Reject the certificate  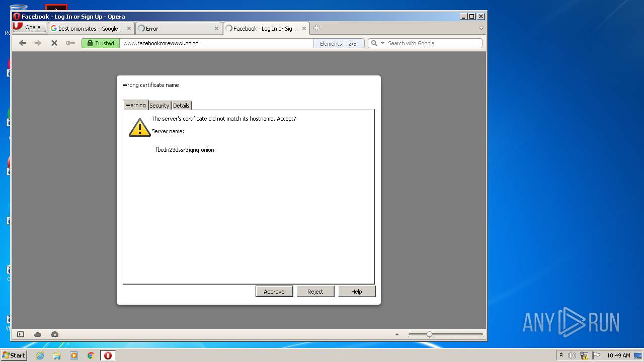pos(315,292)
